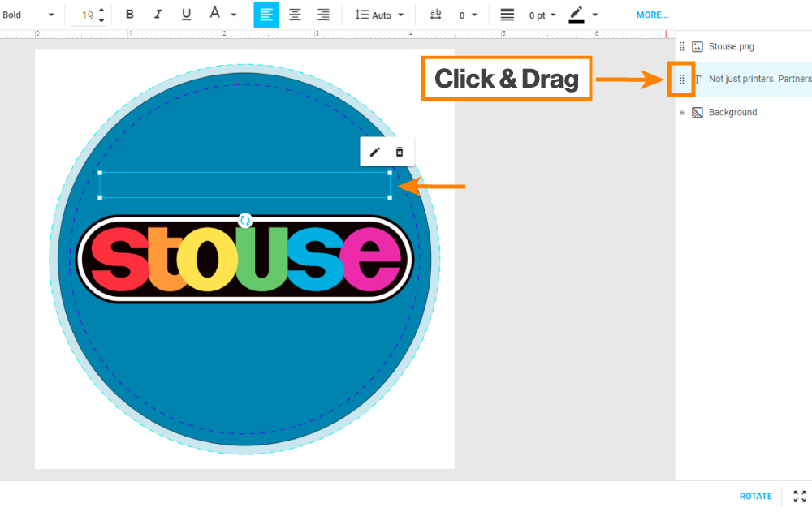Open the 0 pt stroke width dropdown
The height and width of the screenshot is (512, 812).
tap(542, 15)
